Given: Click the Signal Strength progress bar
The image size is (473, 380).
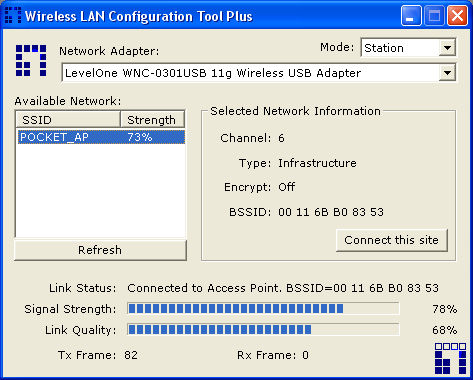Looking at the screenshot, I should point(263,309).
